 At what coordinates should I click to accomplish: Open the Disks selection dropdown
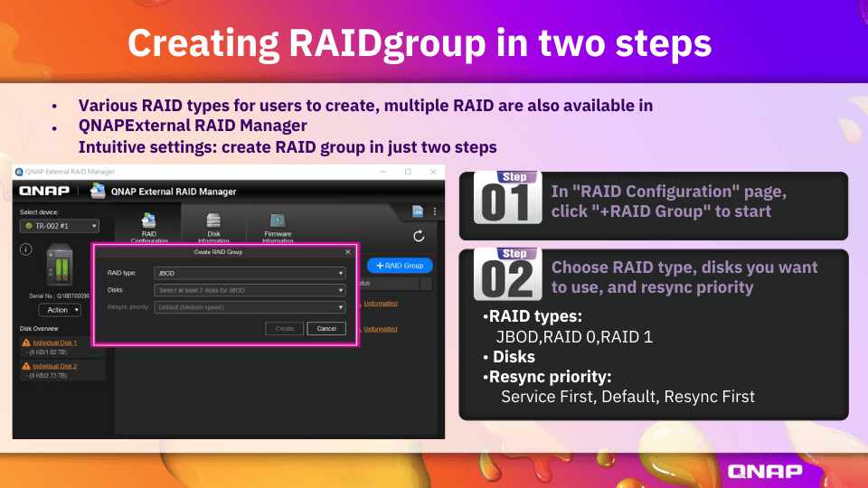[x=250, y=290]
